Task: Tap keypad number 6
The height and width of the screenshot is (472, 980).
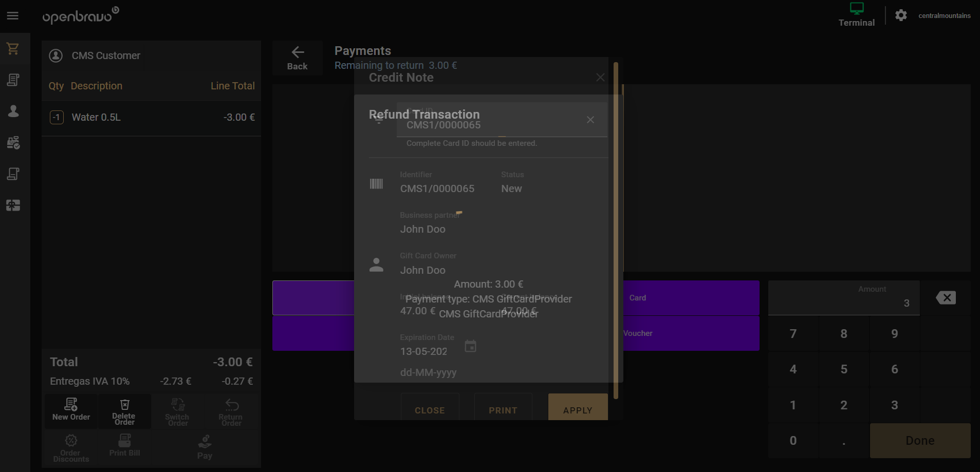Action: tap(895, 369)
